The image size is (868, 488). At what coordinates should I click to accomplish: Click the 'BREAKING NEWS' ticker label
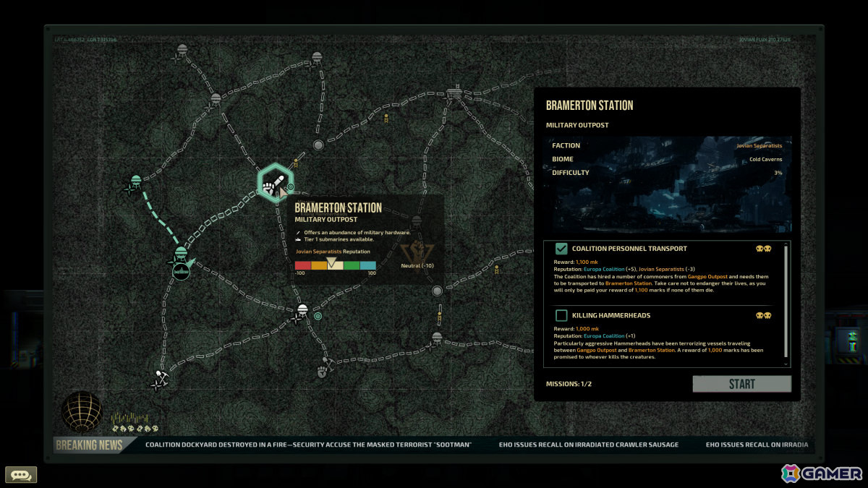[89, 445]
